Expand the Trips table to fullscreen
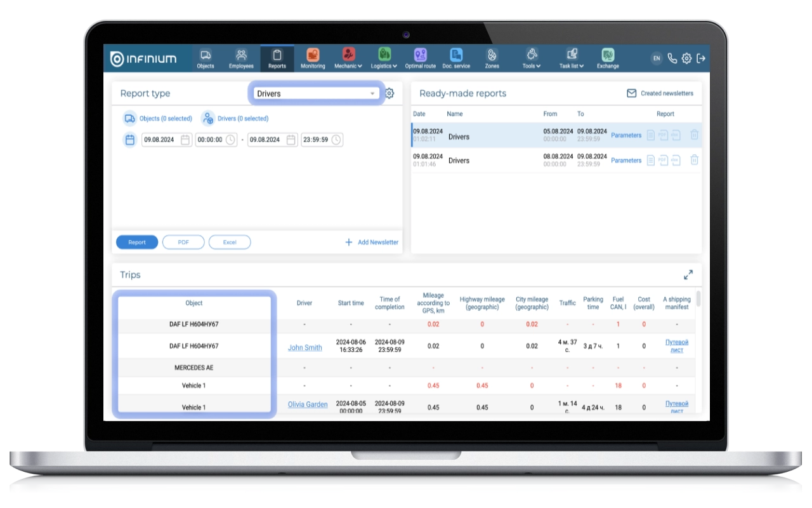Image resolution: width=812 pixels, height=508 pixels. click(x=688, y=275)
